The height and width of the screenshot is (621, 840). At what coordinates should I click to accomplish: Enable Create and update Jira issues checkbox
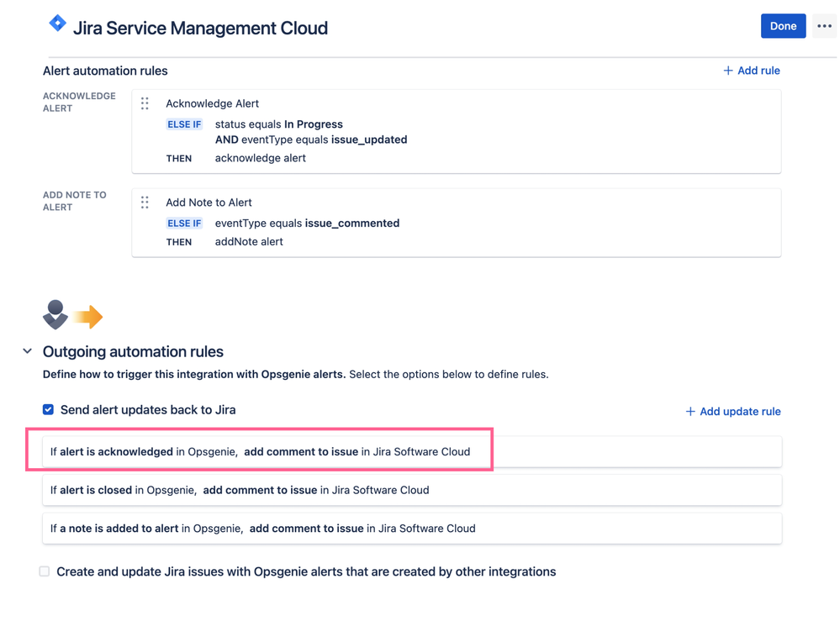click(x=45, y=571)
